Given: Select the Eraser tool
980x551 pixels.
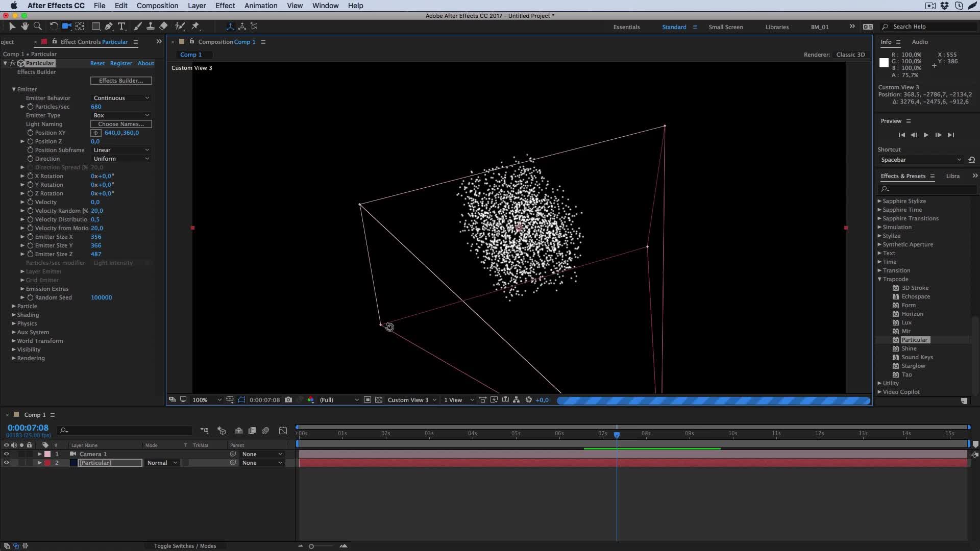Looking at the screenshot, I should coord(163,27).
